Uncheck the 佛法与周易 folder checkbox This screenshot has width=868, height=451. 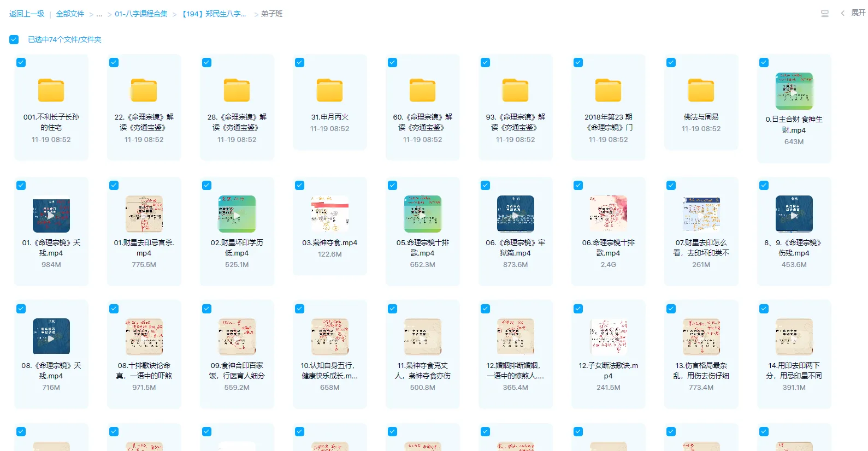[671, 63]
